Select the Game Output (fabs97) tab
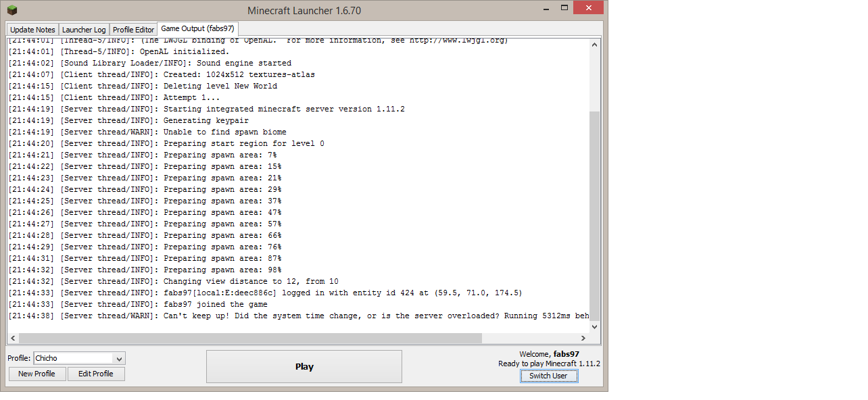 (197, 28)
